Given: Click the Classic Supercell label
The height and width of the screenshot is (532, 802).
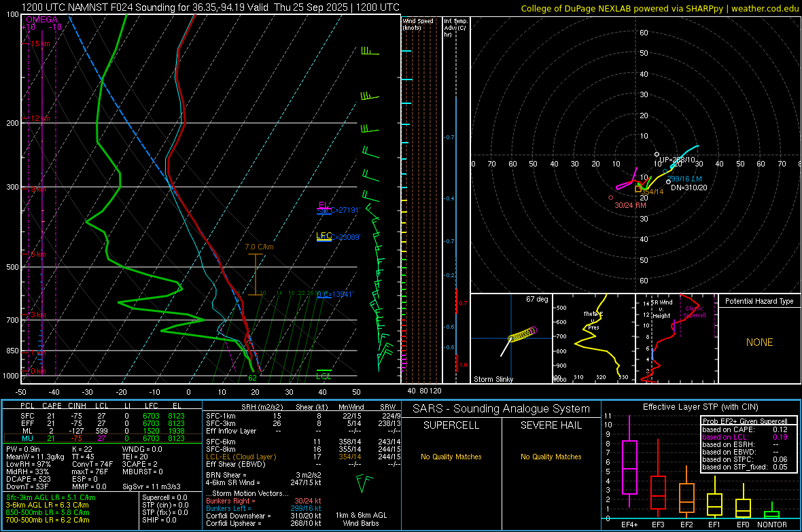Looking at the screenshot, I should coord(695,312).
